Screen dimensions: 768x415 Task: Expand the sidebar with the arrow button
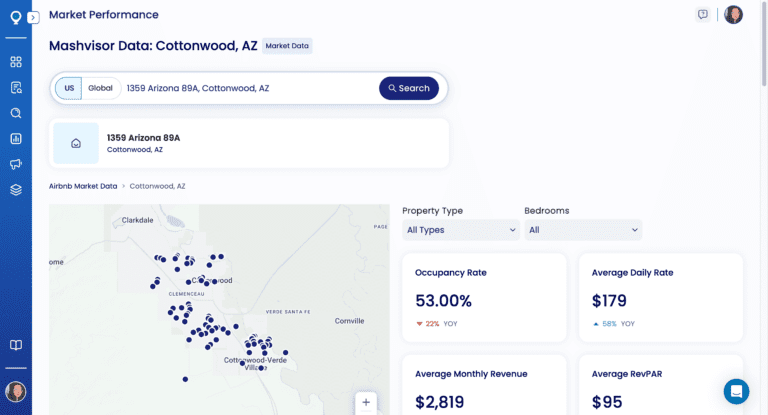[33, 17]
